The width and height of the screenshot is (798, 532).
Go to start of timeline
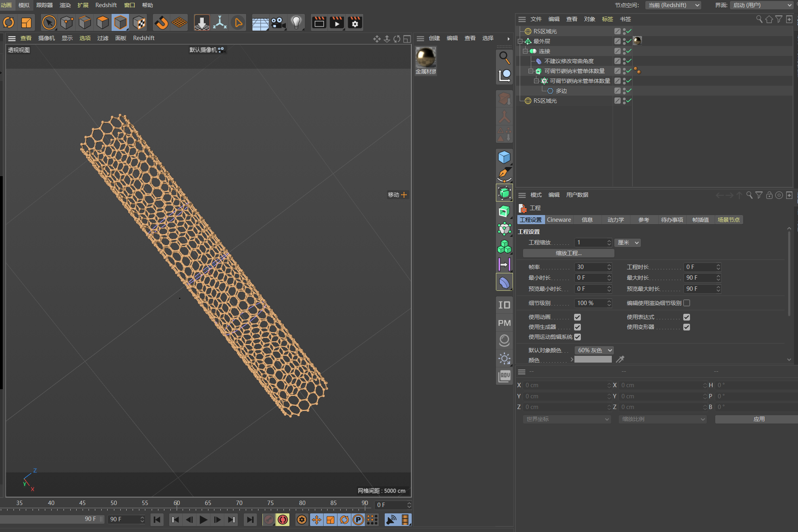point(157,520)
